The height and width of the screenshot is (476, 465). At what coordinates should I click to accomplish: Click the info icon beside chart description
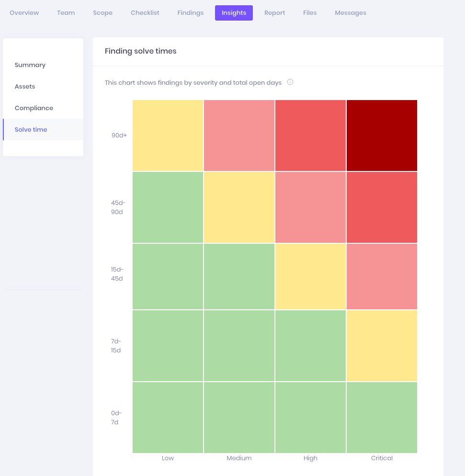[290, 82]
